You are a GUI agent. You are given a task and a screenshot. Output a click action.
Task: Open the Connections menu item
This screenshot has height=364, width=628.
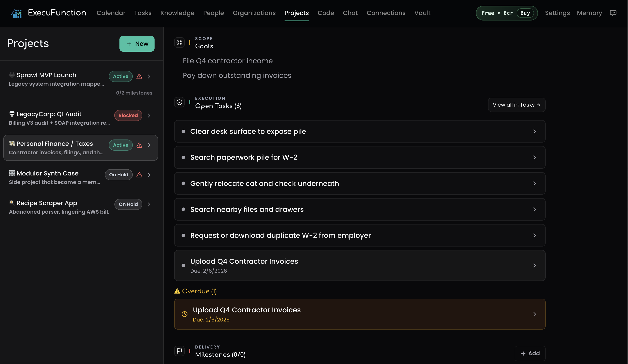pos(386,13)
